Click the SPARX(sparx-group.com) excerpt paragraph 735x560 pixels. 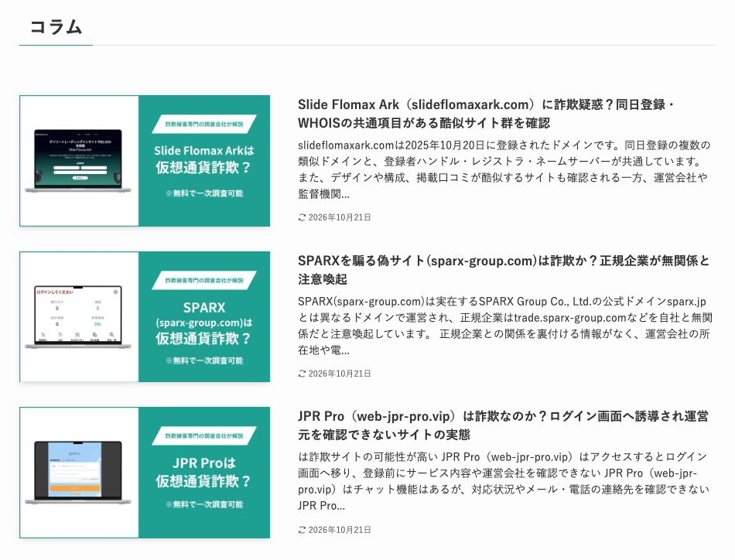tap(505, 325)
